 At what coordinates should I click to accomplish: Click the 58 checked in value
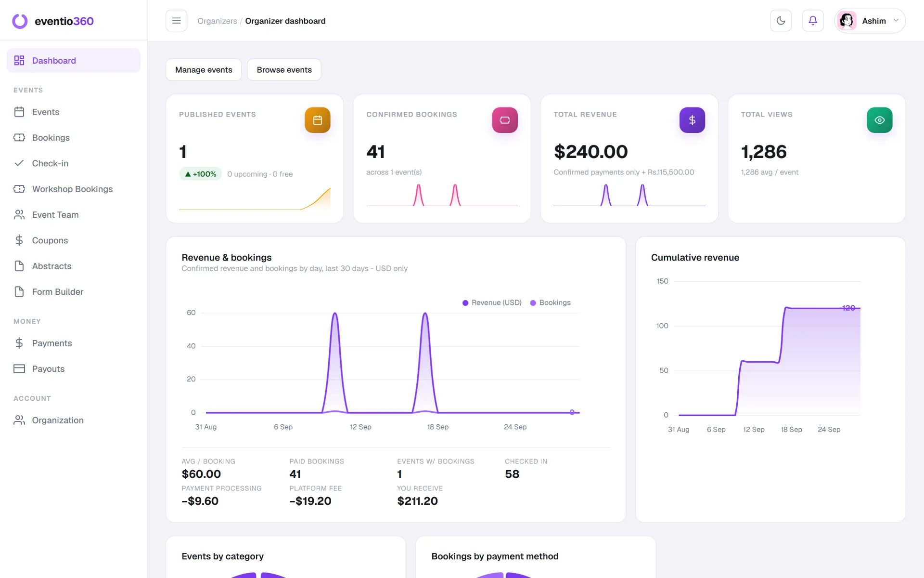coord(512,474)
